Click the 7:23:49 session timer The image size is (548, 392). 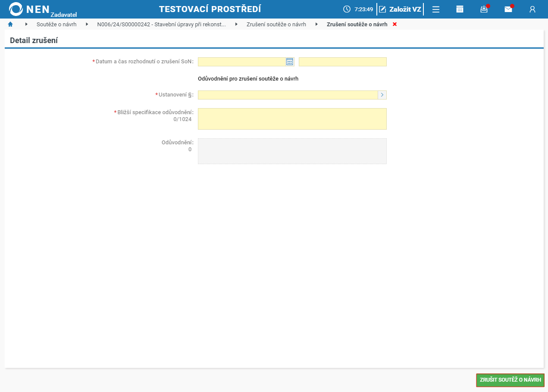click(363, 9)
